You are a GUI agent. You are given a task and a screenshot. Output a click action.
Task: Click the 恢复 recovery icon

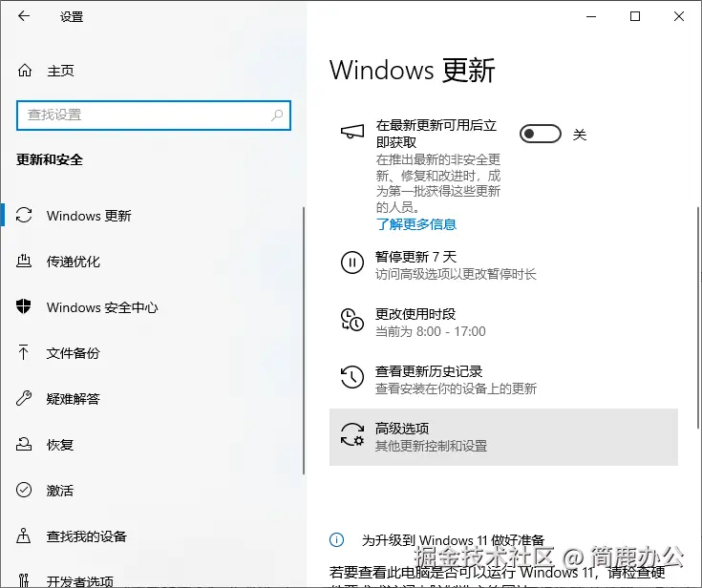pyautogui.click(x=24, y=444)
